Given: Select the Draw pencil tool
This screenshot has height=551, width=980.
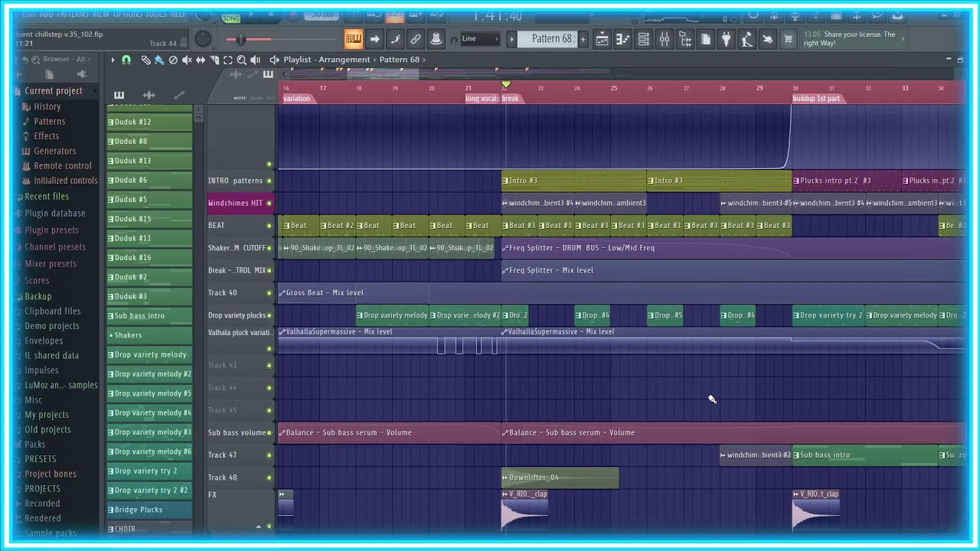Looking at the screenshot, I should pos(145,60).
